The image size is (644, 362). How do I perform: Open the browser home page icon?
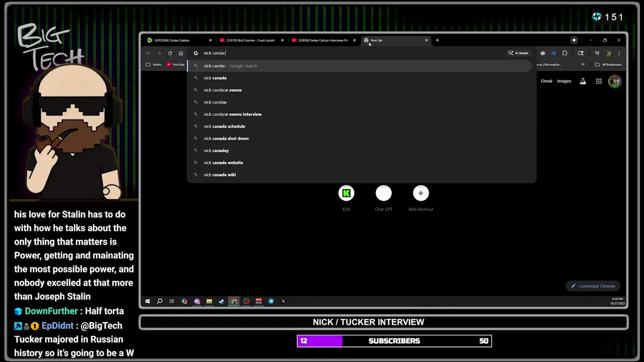(x=181, y=53)
